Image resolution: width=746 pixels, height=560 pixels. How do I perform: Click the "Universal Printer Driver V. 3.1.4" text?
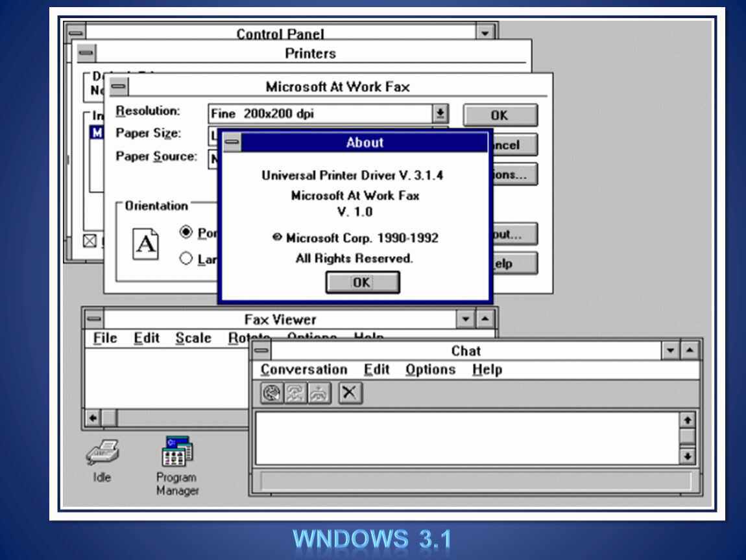tap(352, 176)
